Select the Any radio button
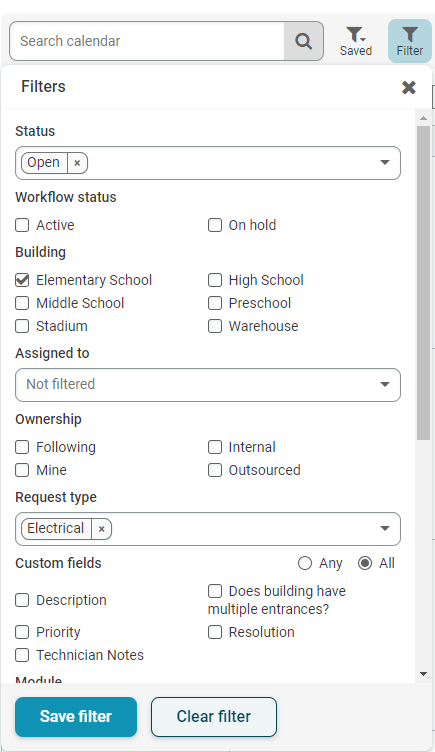Viewport: 435px width, 752px height. pos(305,563)
